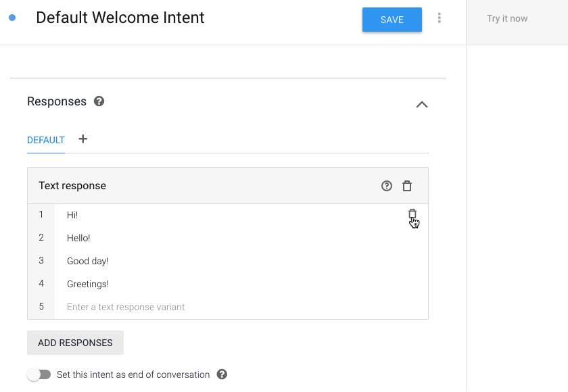Delete the Text response block via trash icon
Viewport: 568px width, 392px height.
(x=407, y=186)
